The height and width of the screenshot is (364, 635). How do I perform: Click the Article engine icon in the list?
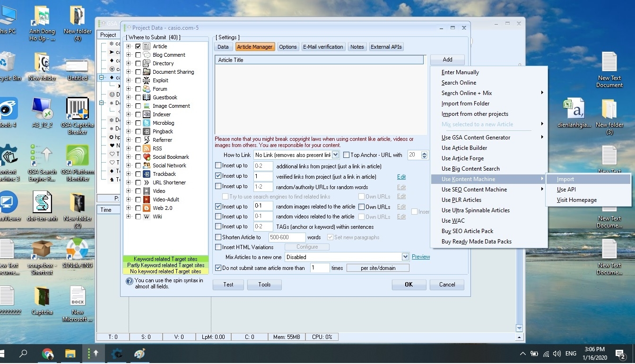(147, 46)
